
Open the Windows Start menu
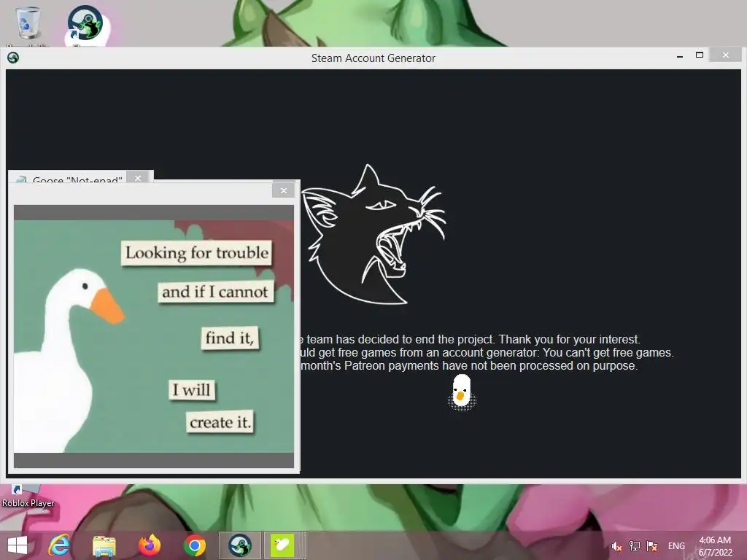point(18,545)
